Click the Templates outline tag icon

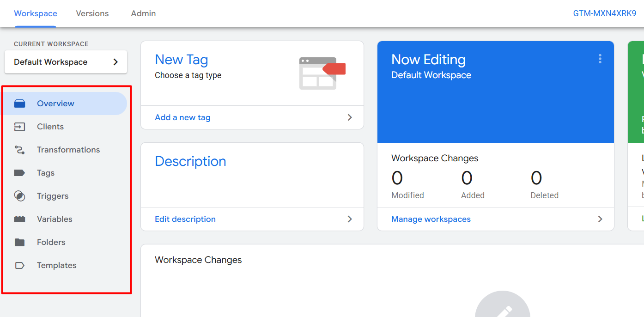point(19,265)
